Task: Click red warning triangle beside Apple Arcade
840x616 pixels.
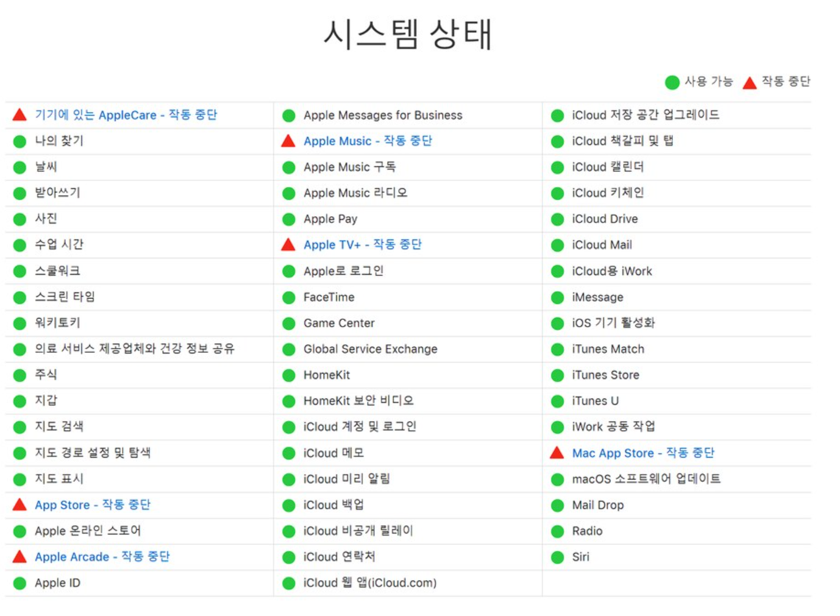Action: (x=20, y=556)
